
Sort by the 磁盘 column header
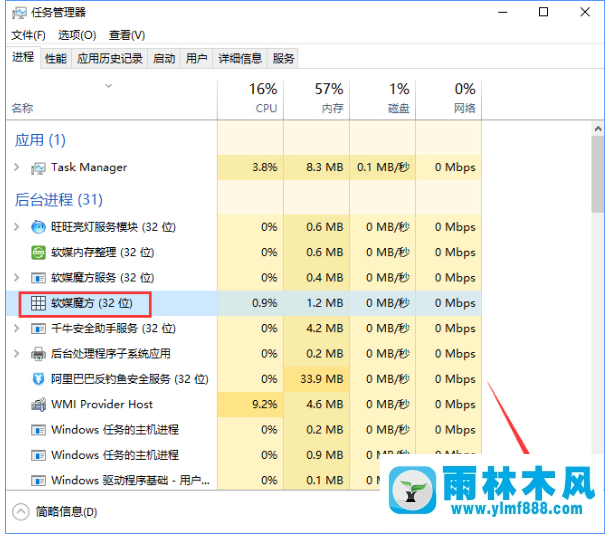click(x=383, y=99)
